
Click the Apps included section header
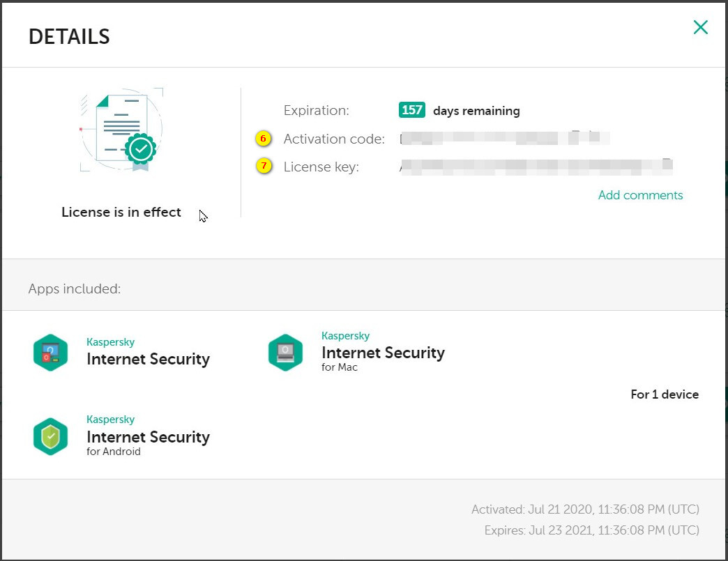tap(75, 289)
